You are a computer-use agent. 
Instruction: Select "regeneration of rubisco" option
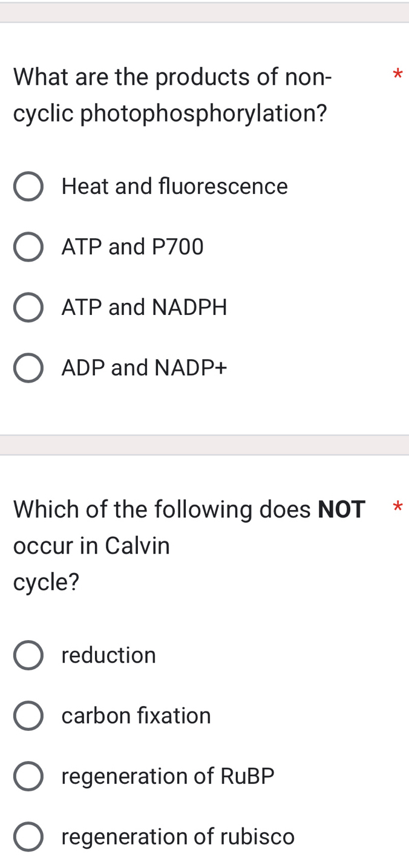[28, 837]
